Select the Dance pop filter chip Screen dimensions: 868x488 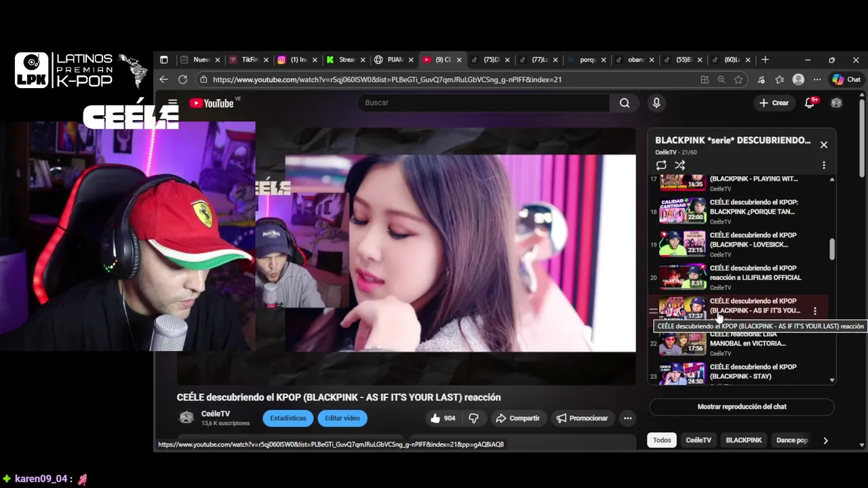[792, 440]
